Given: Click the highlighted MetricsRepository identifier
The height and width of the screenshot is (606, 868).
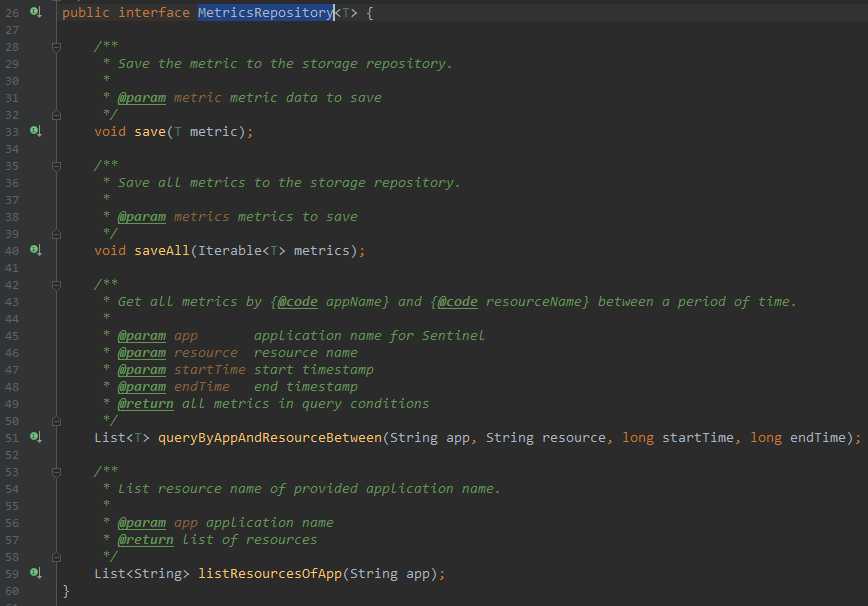Looking at the screenshot, I should pyautogui.click(x=265, y=13).
